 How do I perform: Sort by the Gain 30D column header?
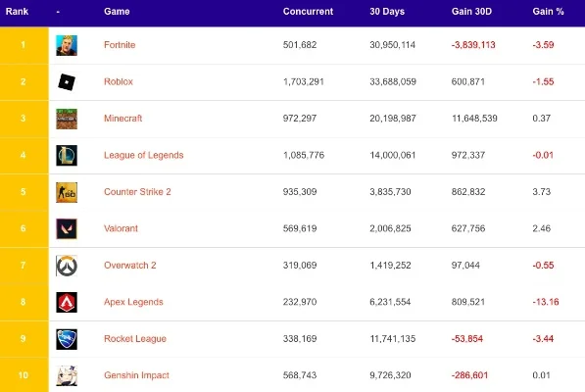click(471, 12)
